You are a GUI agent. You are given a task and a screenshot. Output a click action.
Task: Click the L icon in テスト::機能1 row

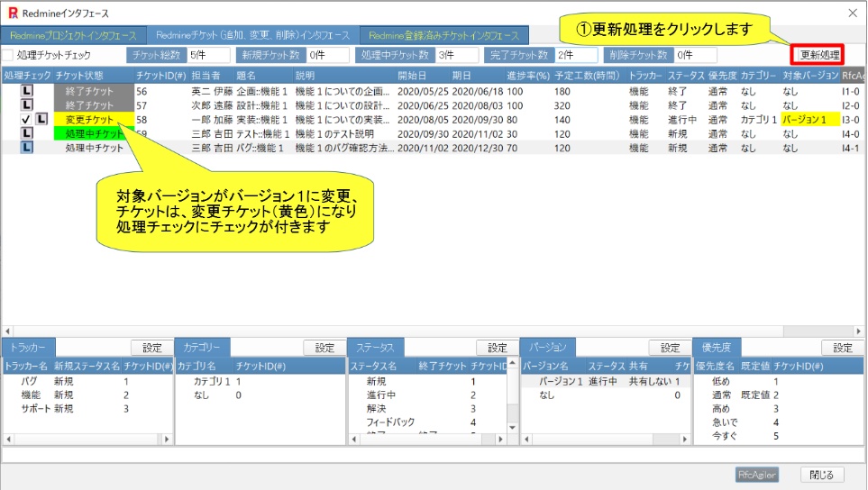(x=26, y=133)
